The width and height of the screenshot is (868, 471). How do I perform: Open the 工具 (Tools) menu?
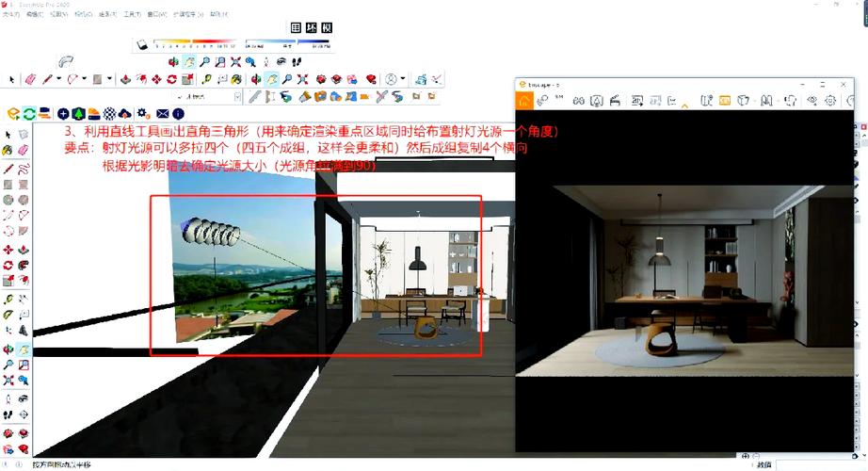point(133,14)
